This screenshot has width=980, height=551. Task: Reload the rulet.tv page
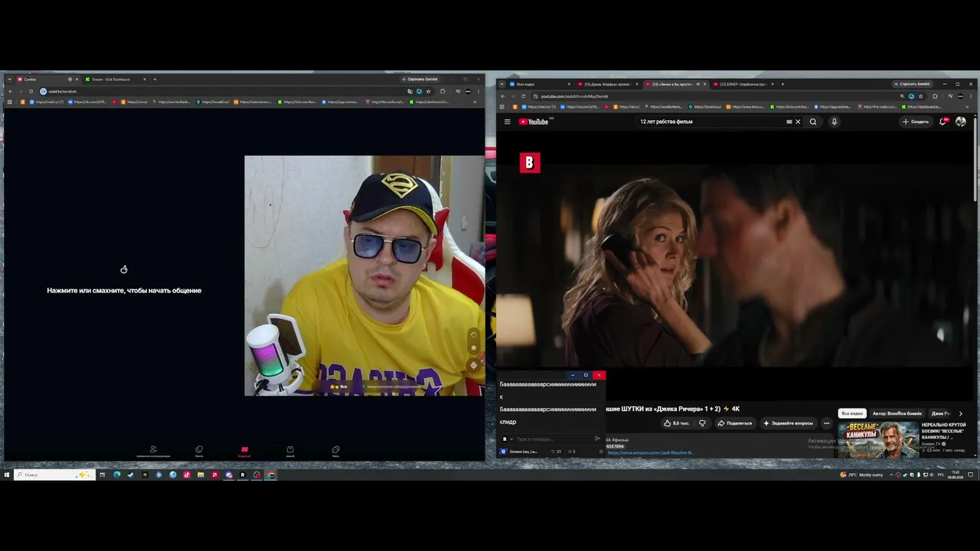[31, 92]
